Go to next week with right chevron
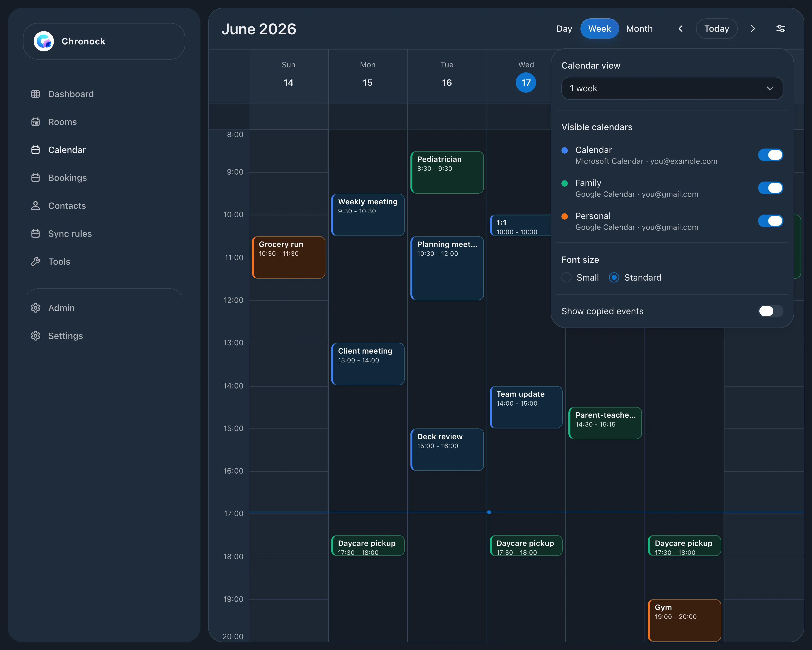This screenshot has height=650, width=812. point(753,29)
